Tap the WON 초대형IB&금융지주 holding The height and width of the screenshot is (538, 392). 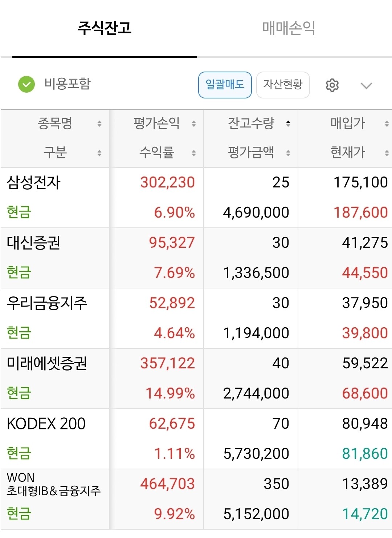[53, 485]
